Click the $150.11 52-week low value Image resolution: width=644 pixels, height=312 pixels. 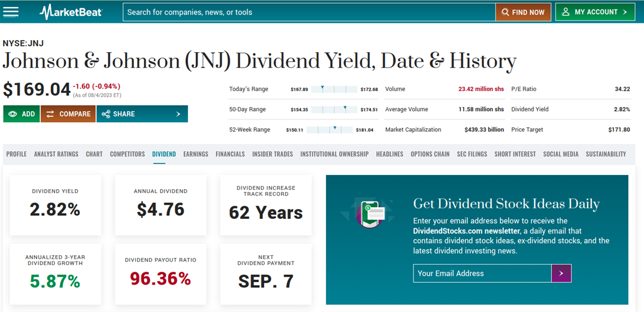pyautogui.click(x=294, y=130)
